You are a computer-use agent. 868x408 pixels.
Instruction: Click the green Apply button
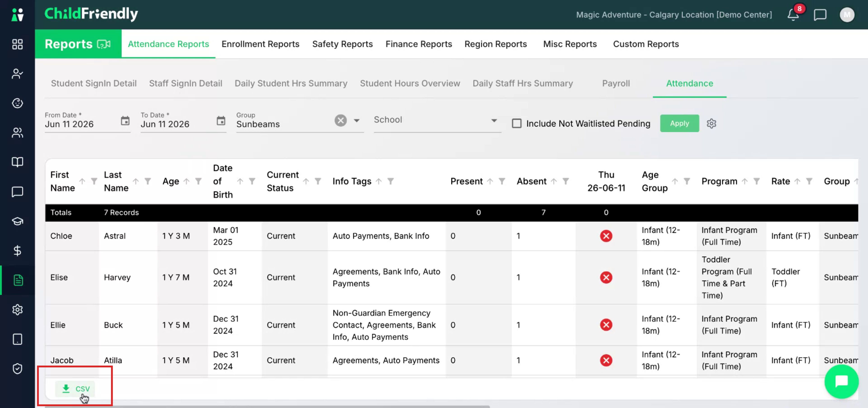[679, 123]
